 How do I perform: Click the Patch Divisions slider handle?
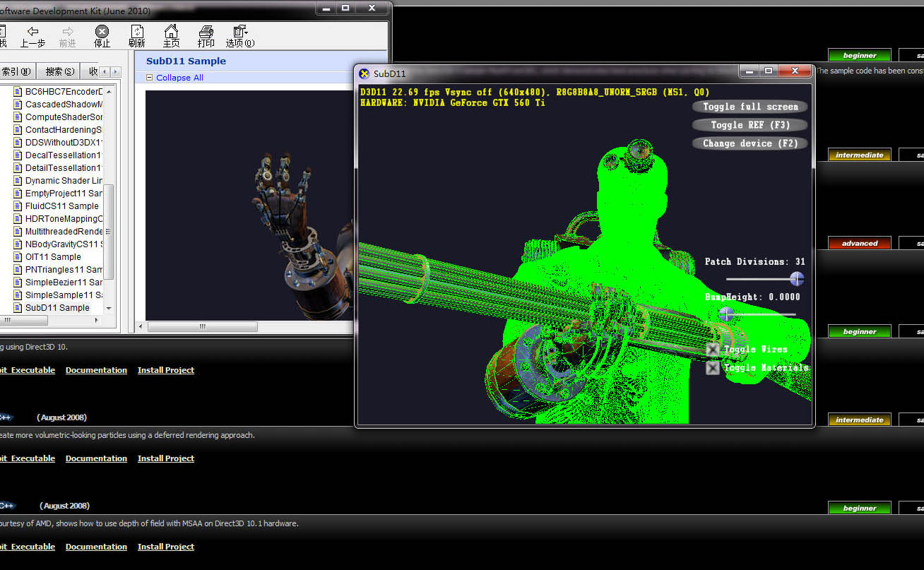pyautogui.click(x=797, y=279)
